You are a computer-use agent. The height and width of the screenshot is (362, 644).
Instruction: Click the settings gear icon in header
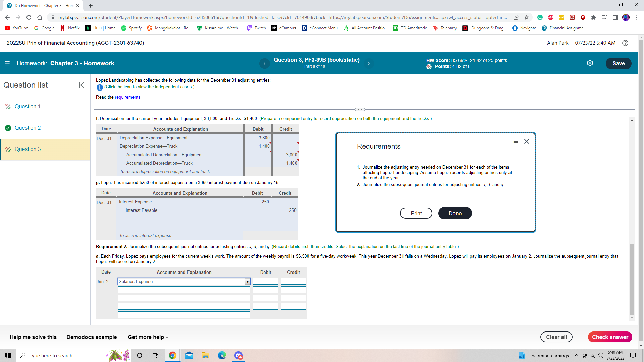point(590,63)
